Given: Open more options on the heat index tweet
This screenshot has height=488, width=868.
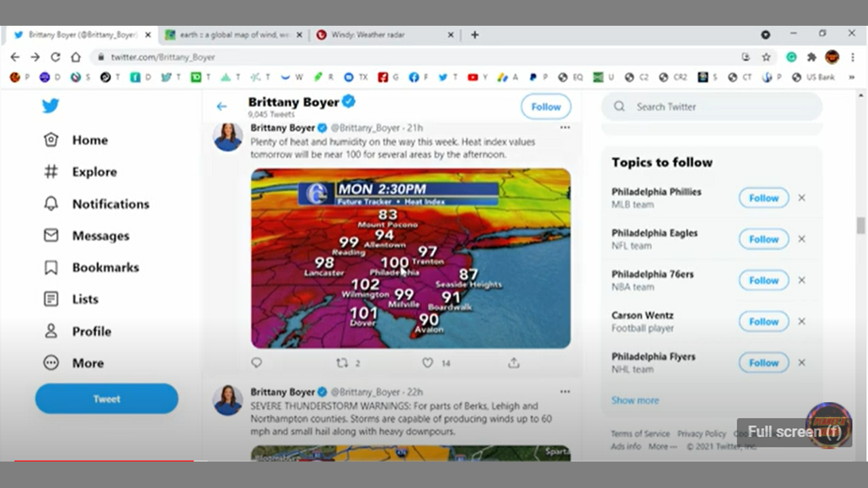Looking at the screenshot, I should click(565, 127).
